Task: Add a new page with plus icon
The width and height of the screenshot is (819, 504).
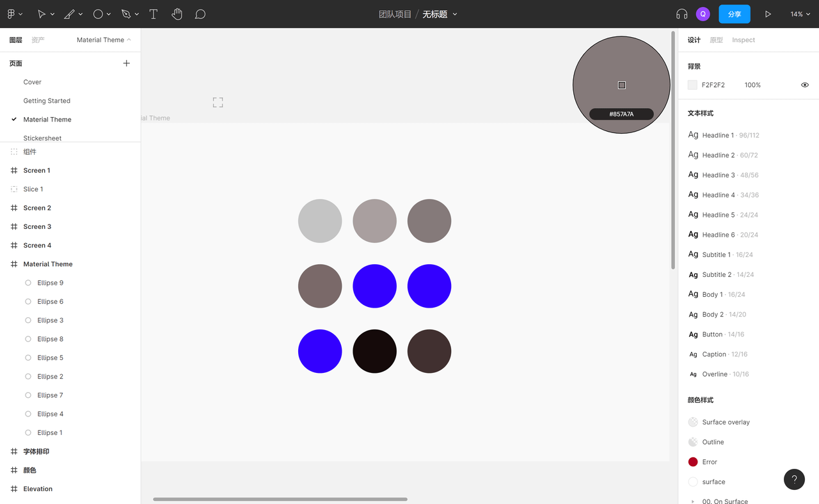Action: point(126,63)
